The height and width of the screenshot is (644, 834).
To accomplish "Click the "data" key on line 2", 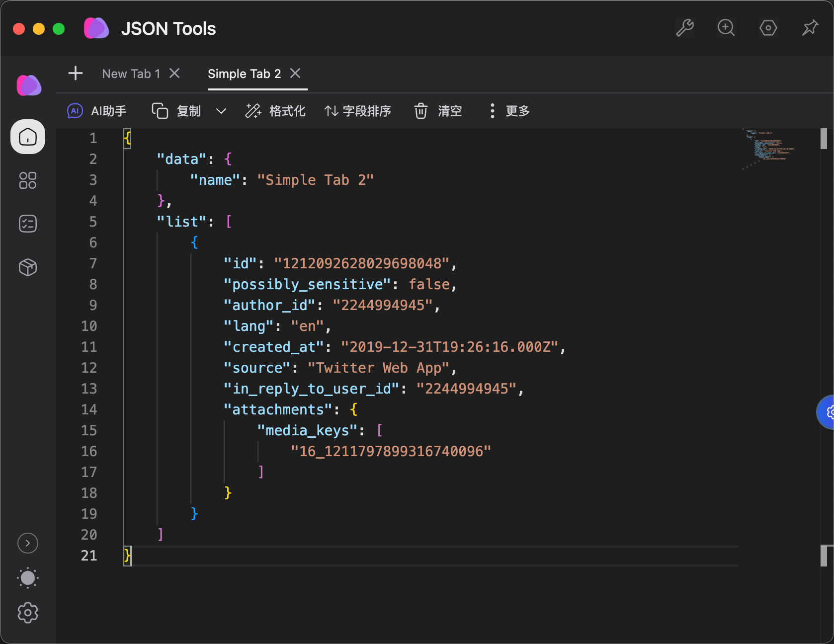I will pos(181,159).
